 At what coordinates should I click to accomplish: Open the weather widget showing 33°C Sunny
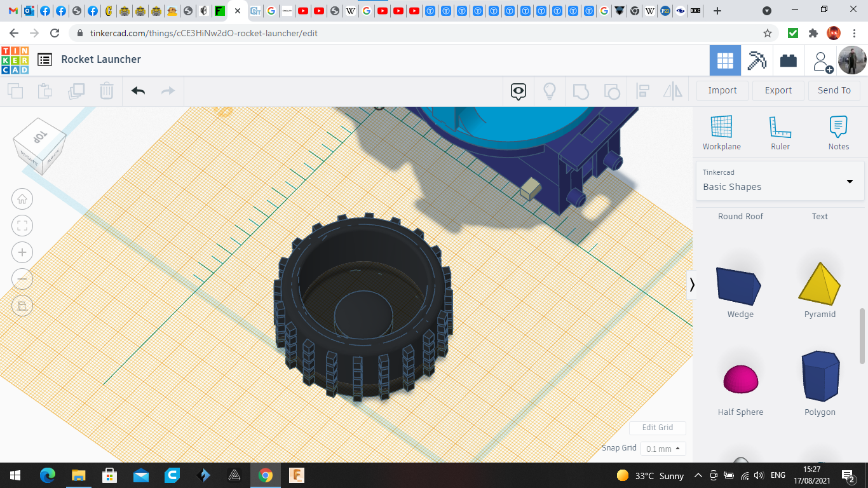[x=650, y=475]
